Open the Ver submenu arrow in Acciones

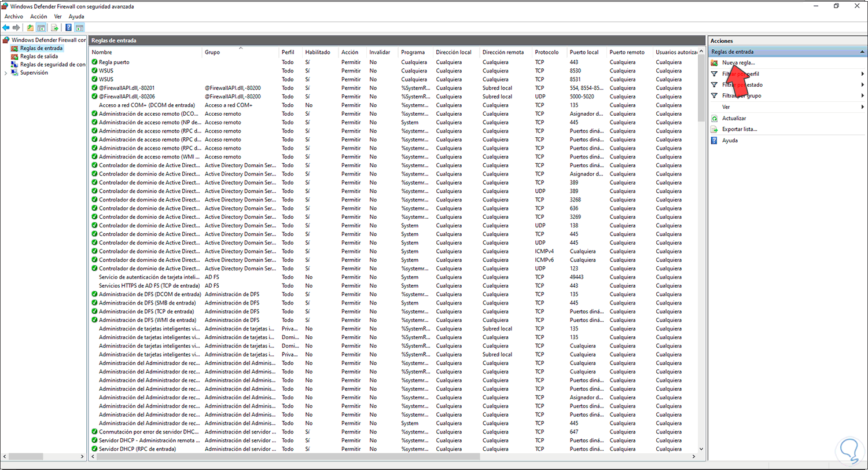coord(863,107)
